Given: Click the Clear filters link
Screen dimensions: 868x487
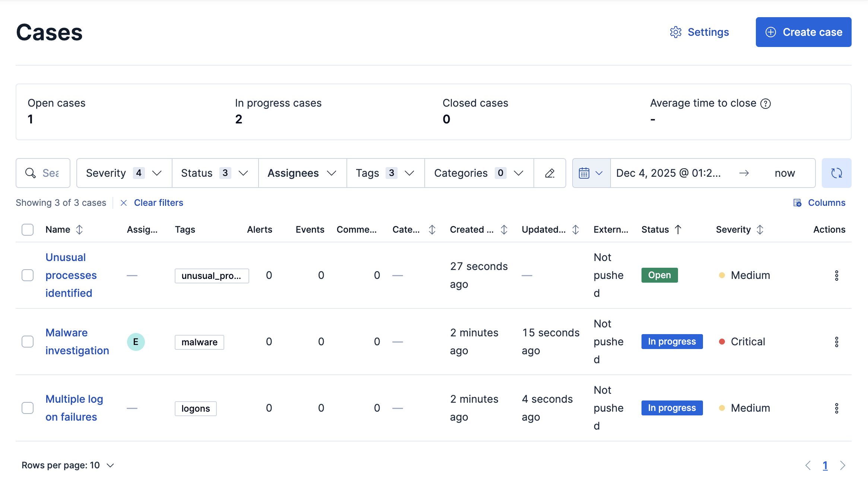Looking at the screenshot, I should pyautogui.click(x=158, y=203).
